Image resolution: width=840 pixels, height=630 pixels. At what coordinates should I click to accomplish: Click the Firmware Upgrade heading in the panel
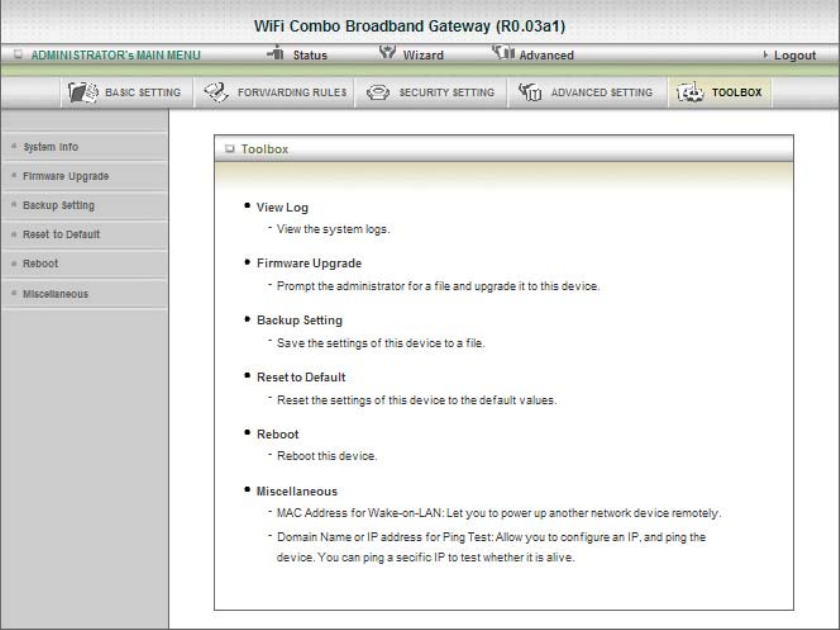309,263
